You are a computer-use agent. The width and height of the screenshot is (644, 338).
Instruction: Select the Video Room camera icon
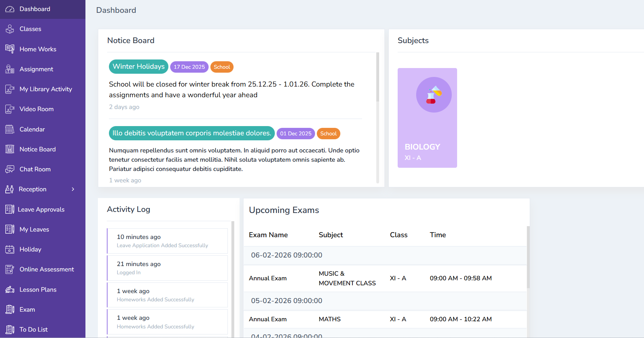[10, 109]
